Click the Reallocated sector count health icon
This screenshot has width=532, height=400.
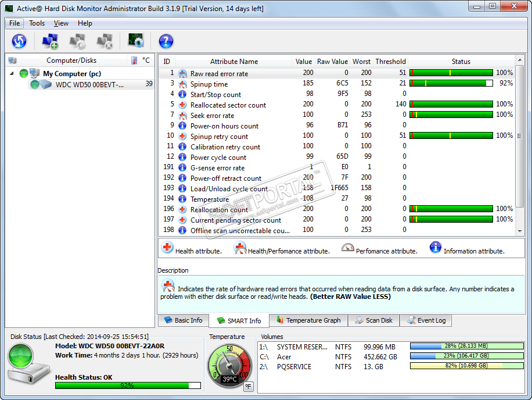pyautogui.click(x=182, y=105)
